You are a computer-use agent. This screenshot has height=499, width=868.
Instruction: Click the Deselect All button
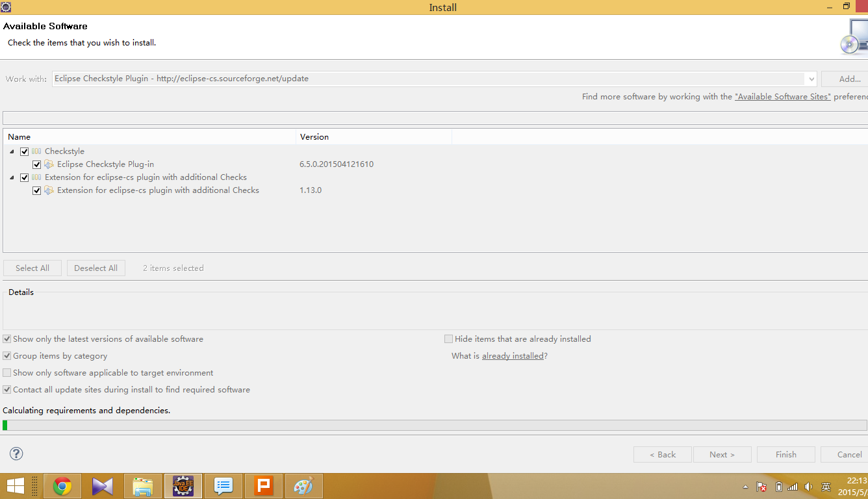pyautogui.click(x=96, y=268)
